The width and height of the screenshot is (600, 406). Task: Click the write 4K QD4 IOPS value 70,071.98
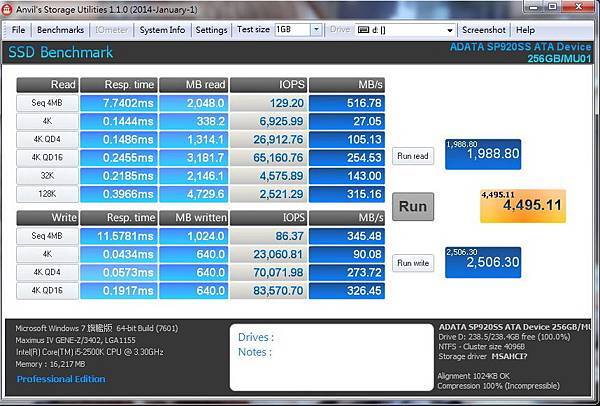(x=268, y=272)
